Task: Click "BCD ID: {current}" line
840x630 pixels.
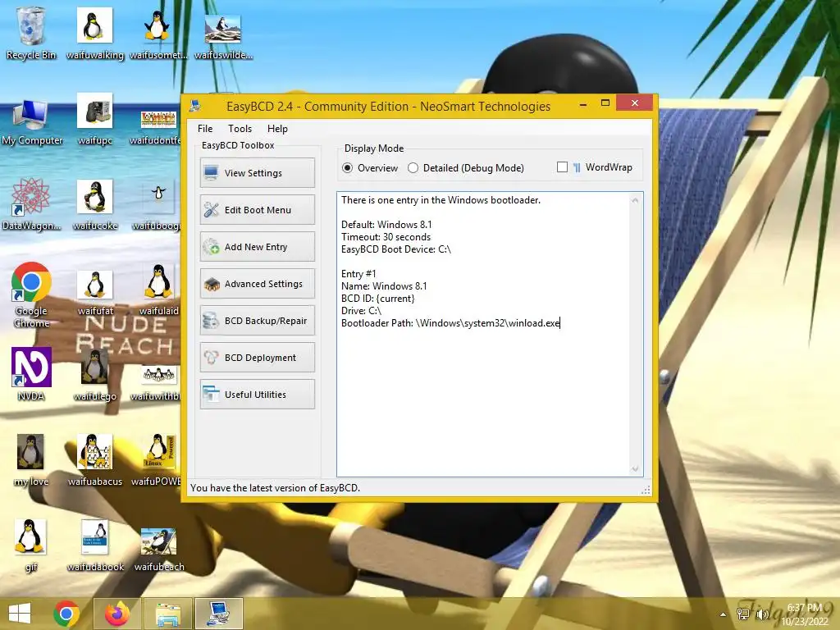Action: tap(377, 299)
